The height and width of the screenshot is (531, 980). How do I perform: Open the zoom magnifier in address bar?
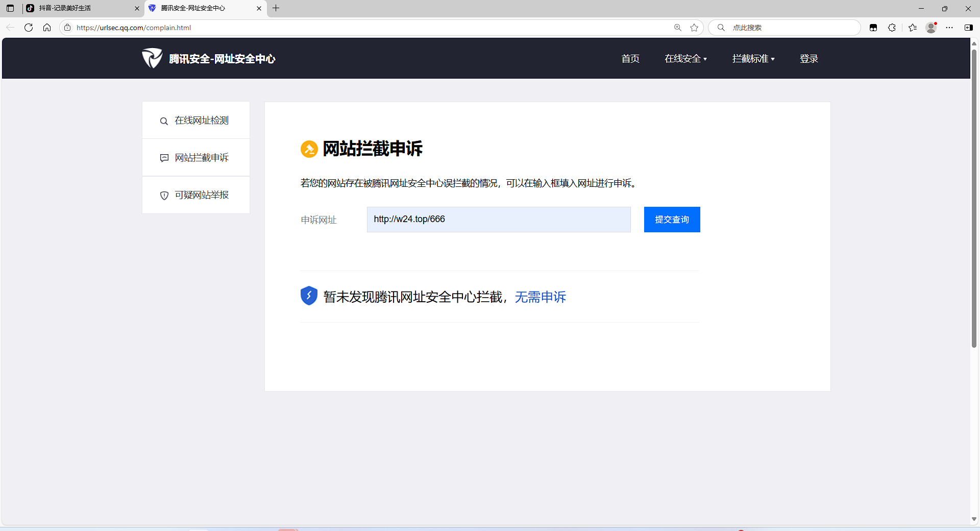click(678, 28)
